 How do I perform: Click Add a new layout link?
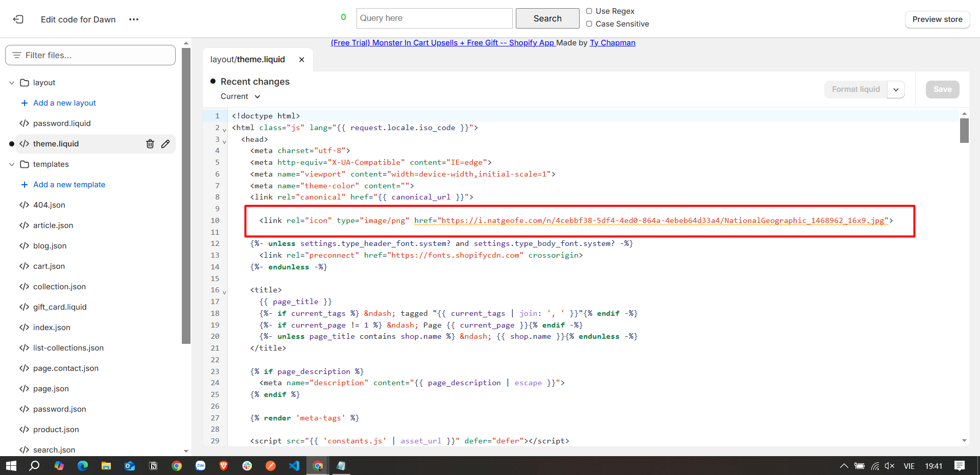pos(64,103)
